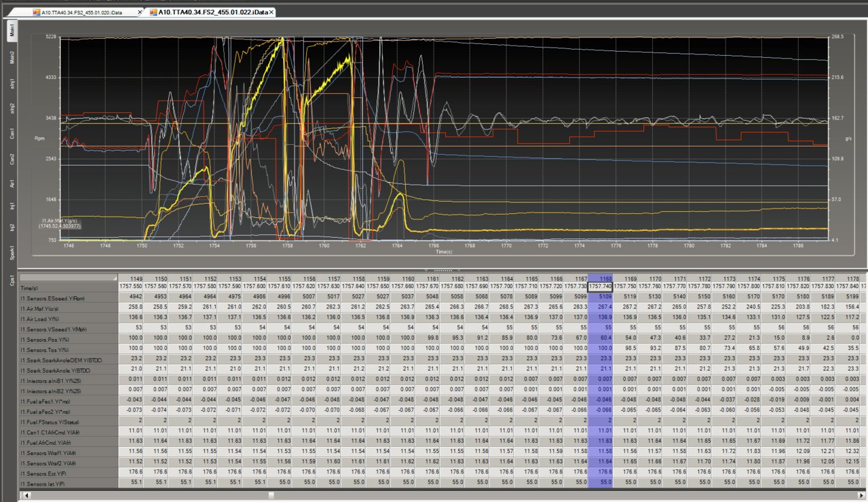Select the highlighted column header 1168
The image size is (868, 502).
point(600,279)
